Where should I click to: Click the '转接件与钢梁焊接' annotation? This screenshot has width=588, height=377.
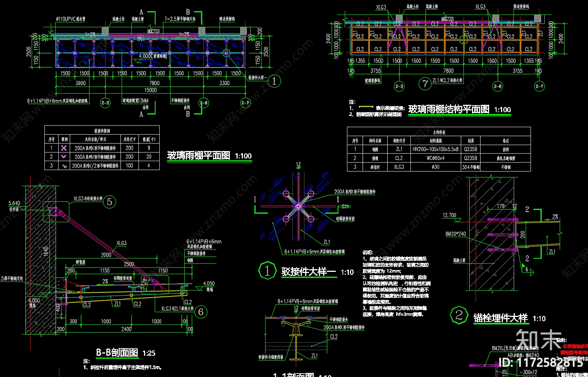(x=270, y=357)
